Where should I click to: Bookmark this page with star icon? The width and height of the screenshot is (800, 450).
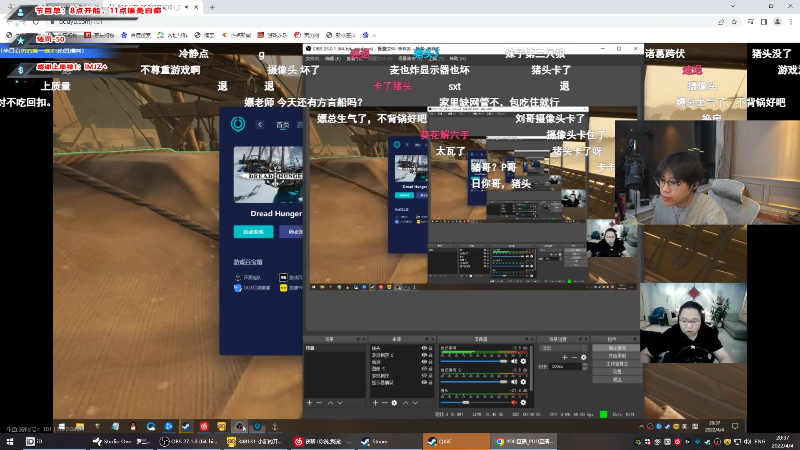click(734, 22)
